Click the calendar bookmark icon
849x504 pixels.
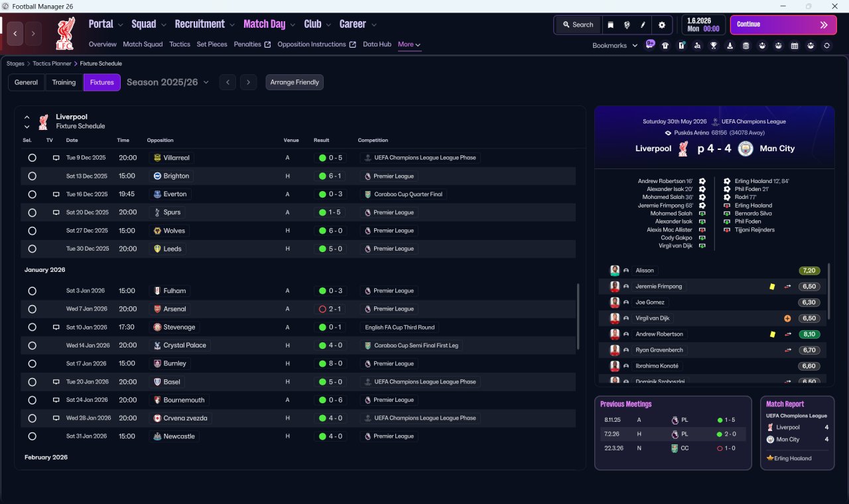pyautogui.click(x=795, y=46)
